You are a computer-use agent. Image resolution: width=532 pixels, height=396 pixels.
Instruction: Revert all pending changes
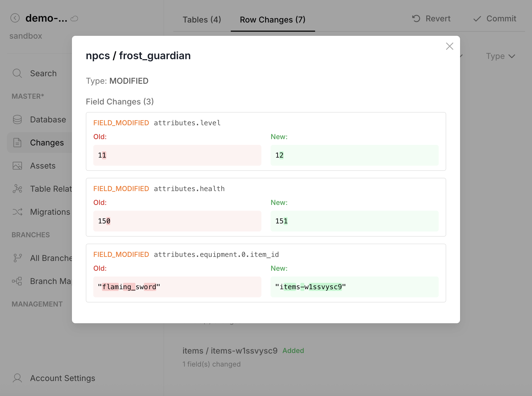point(431,18)
